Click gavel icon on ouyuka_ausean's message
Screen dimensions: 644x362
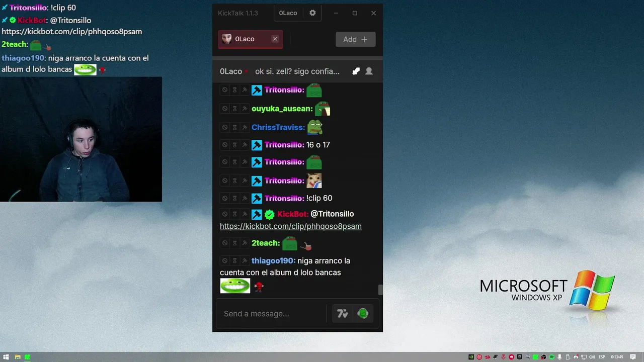pyautogui.click(x=245, y=108)
